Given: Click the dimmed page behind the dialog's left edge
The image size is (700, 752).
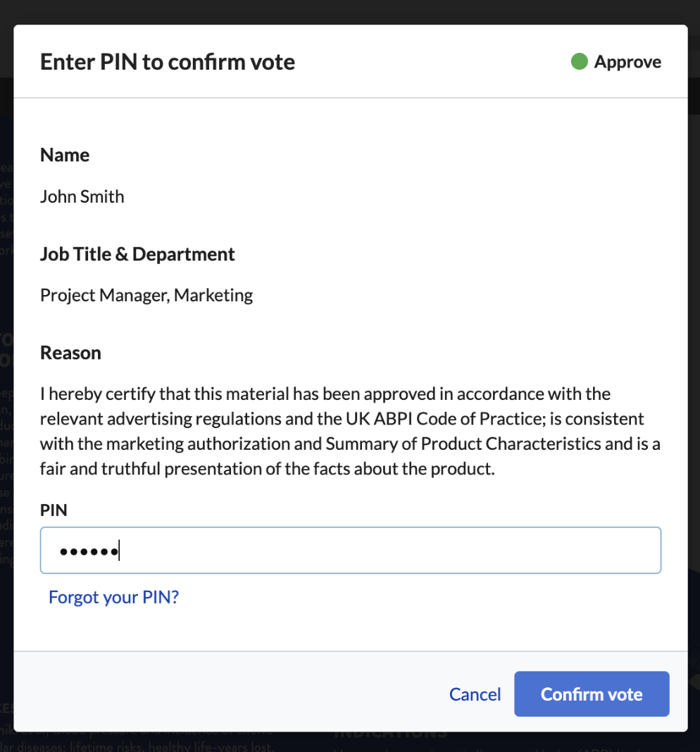Looking at the screenshot, I should (6, 384).
